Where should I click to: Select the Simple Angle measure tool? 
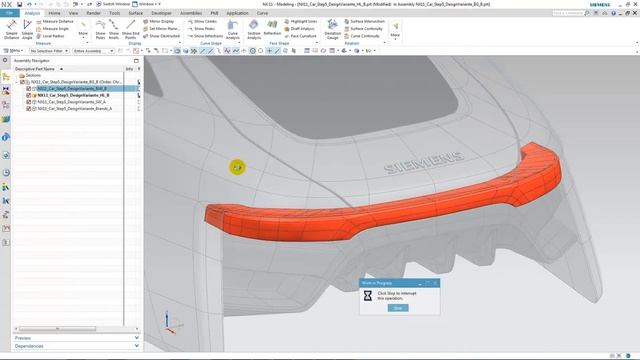(27, 29)
